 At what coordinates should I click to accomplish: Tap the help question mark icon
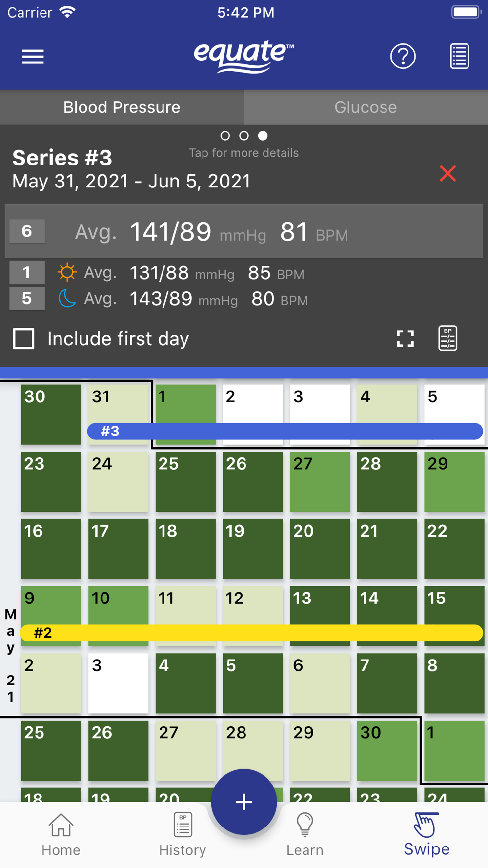coord(403,57)
